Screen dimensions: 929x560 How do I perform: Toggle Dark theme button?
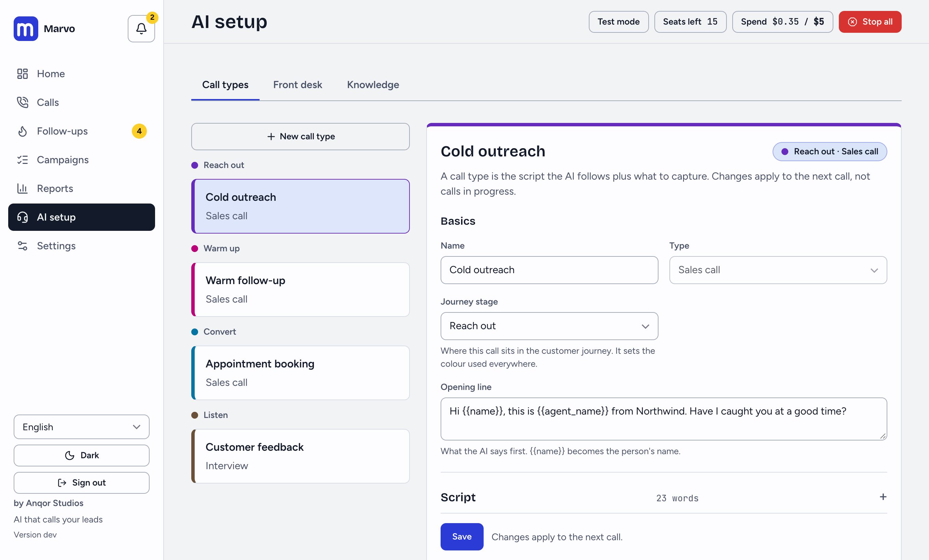(81, 455)
